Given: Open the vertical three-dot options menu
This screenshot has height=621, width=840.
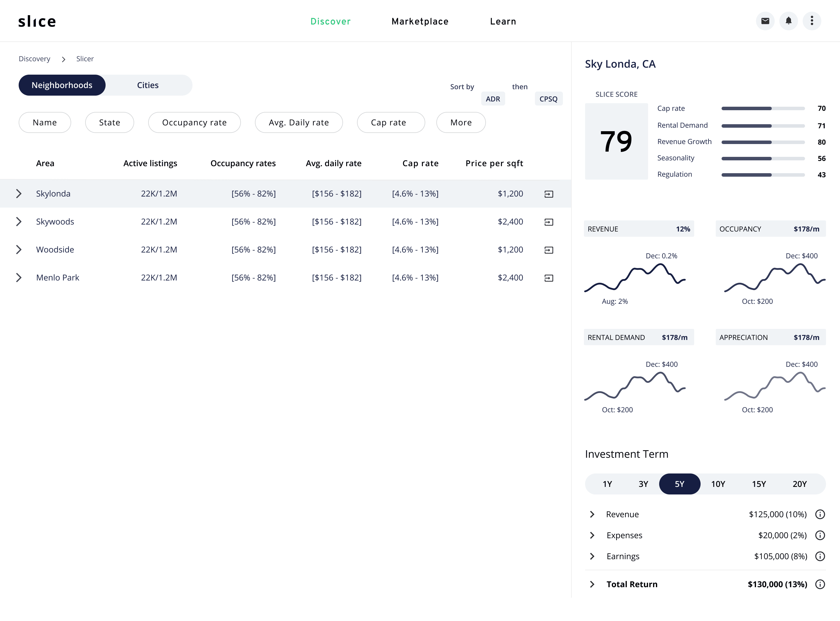Looking at the screenshot, I should (x=812, y=21).
